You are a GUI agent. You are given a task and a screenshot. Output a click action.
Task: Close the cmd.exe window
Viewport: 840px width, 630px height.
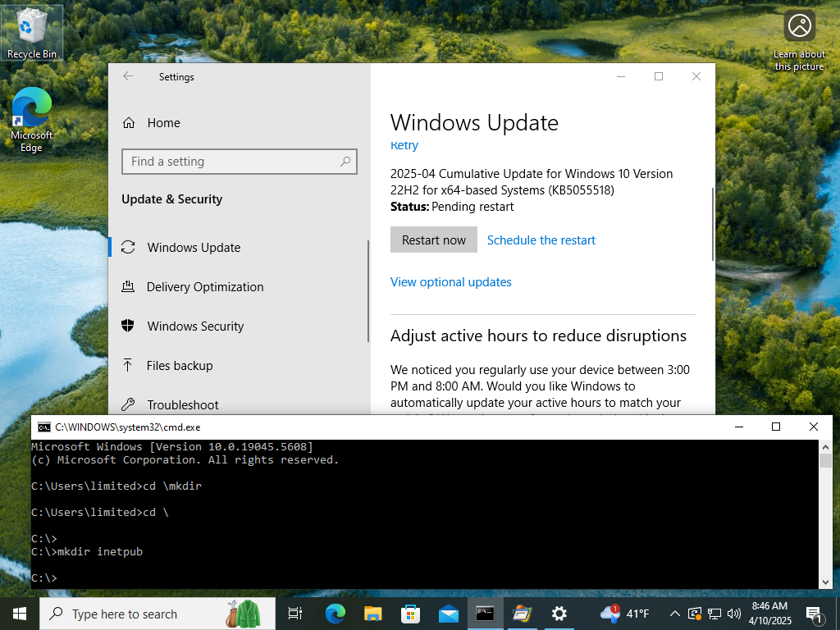813,427
